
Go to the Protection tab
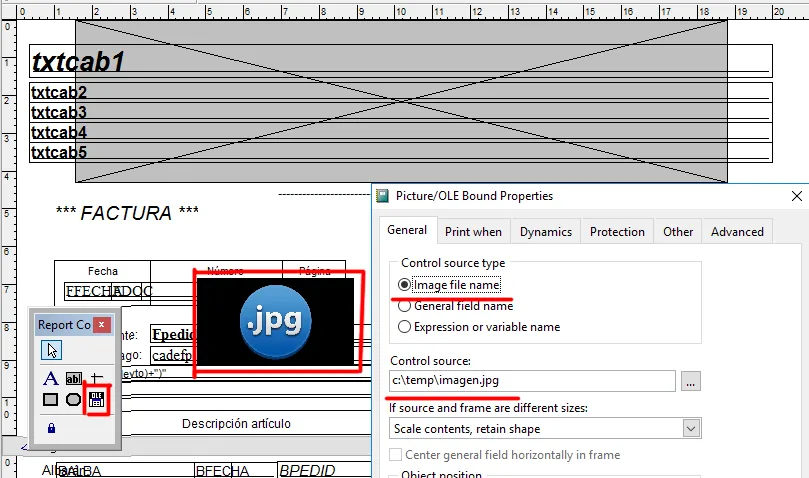[617, 231]
